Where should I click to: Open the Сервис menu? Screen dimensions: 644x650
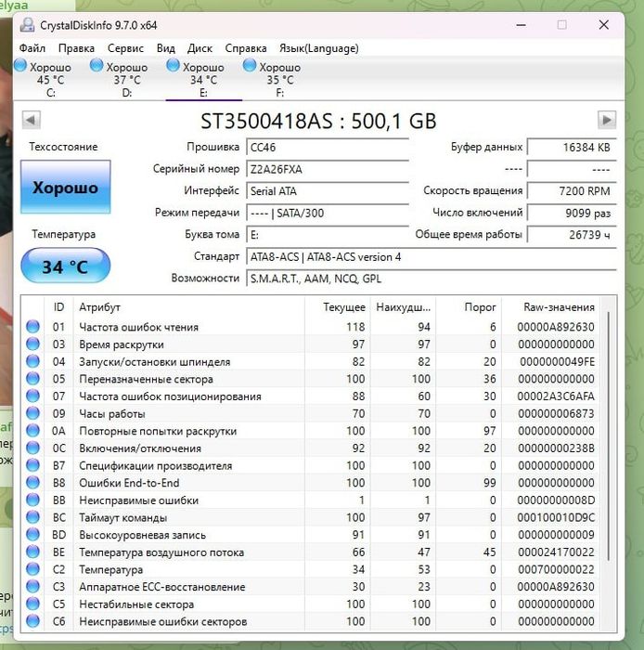coord(125,48)
